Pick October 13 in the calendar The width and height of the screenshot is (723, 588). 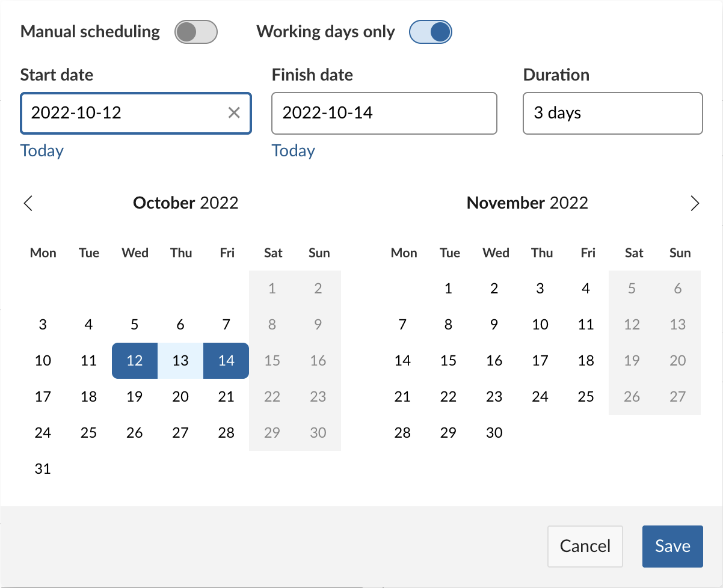pyautogui.click(x=180, y=361)
